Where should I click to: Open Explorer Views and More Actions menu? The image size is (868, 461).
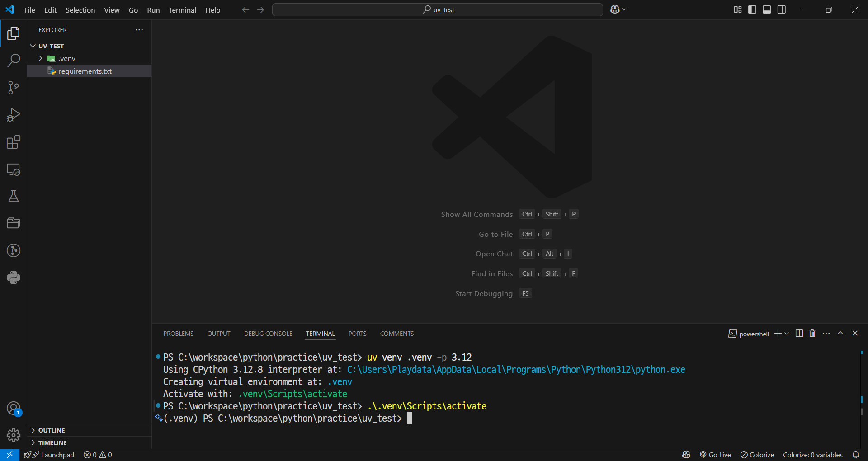click(x=139, y=30)
